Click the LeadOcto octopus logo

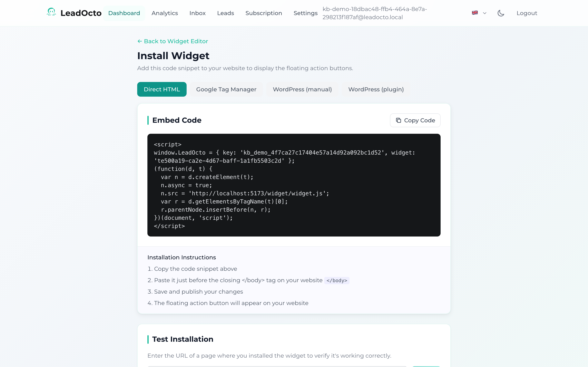[51, 12]
